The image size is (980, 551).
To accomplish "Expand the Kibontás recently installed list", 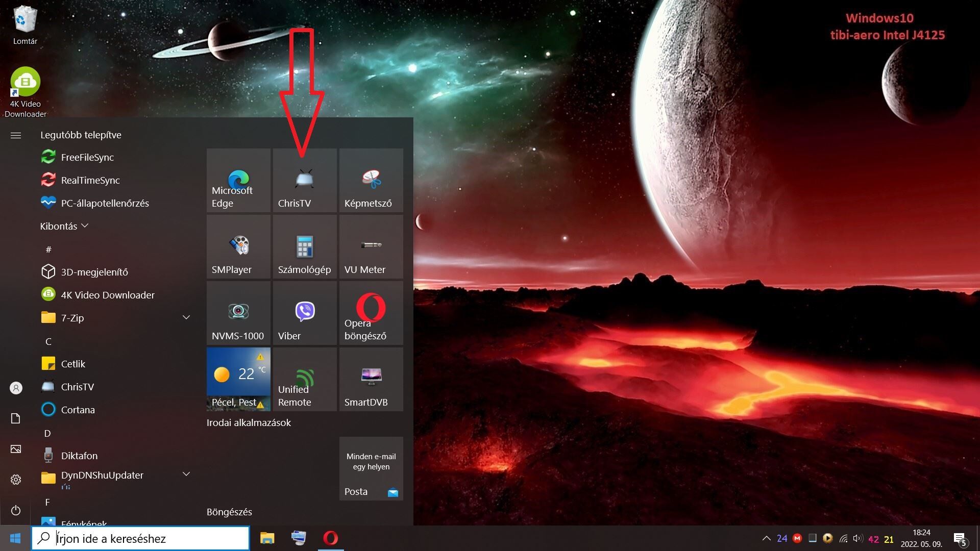I will click(64, 226).
